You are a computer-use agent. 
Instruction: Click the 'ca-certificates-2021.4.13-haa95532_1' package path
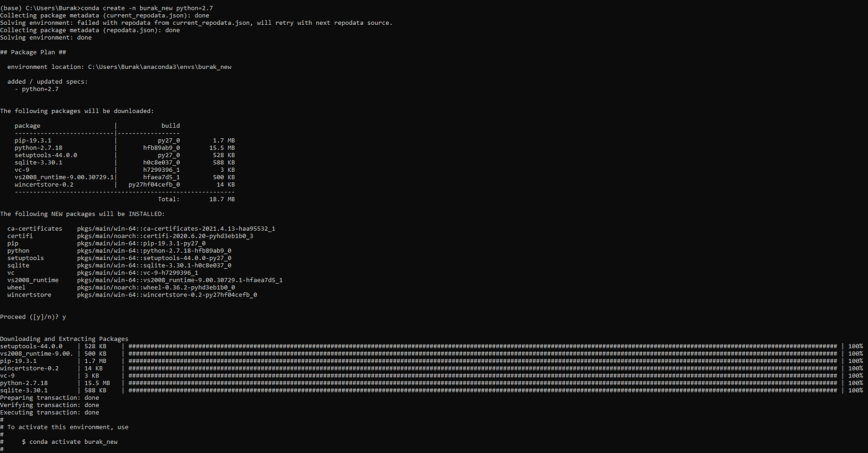click(x=176, y=229)
